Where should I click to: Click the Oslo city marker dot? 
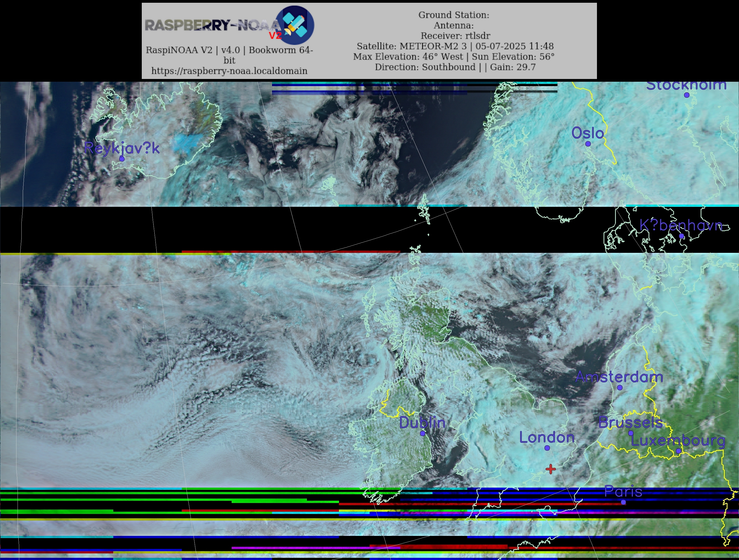click(x=588, y=144)
